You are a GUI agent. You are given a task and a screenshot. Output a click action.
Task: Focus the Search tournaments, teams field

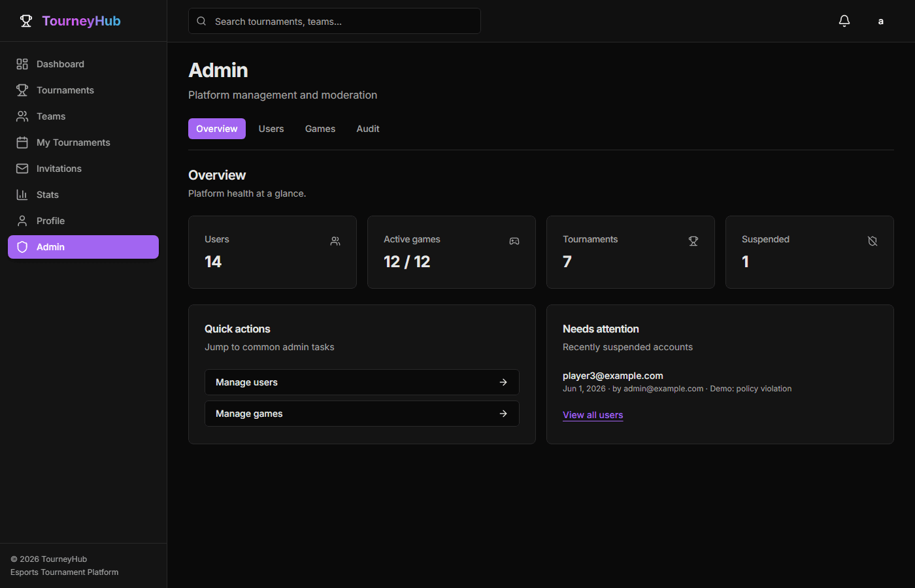coord(335,21)
